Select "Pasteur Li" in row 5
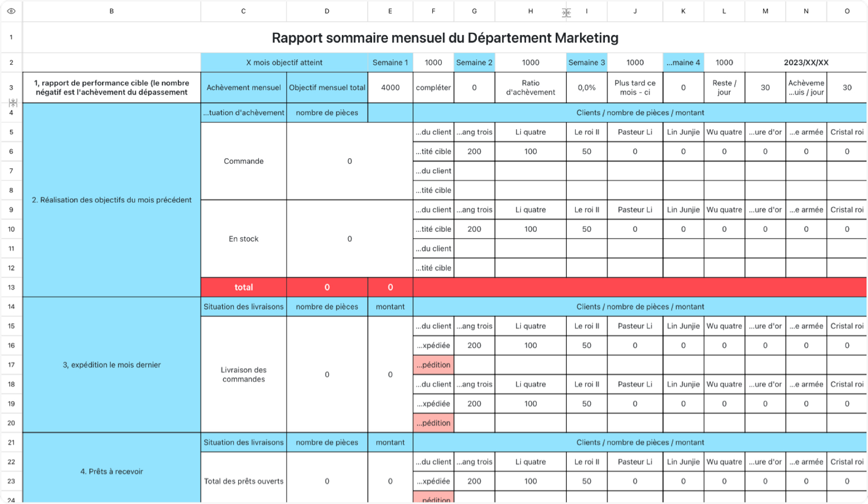Viewport: 868px width, 504px height. [635, 132]
